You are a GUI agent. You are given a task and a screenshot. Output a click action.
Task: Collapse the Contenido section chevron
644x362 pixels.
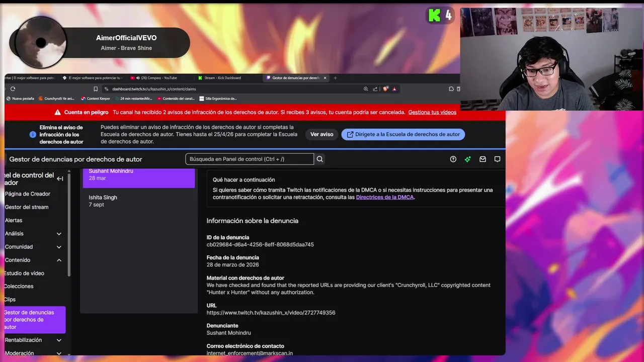coord(59,260)
